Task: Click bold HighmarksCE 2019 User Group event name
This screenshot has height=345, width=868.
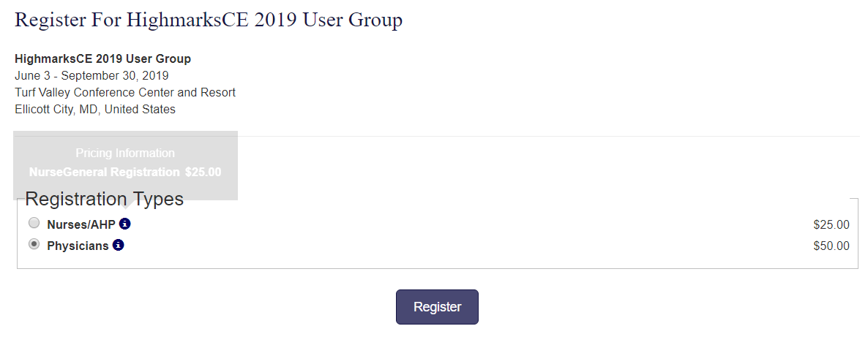Action: click(x=102, y=59)
